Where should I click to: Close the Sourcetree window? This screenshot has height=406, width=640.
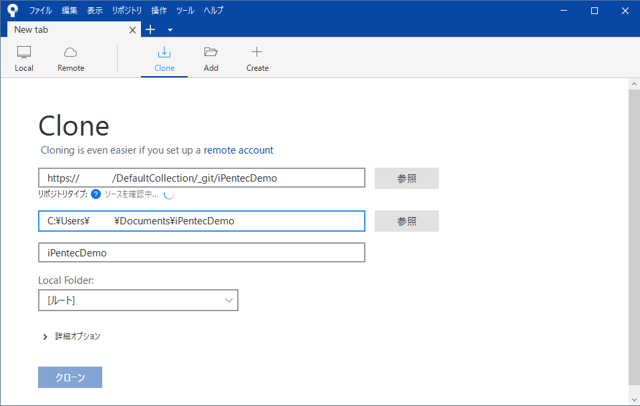coord(625,11)
